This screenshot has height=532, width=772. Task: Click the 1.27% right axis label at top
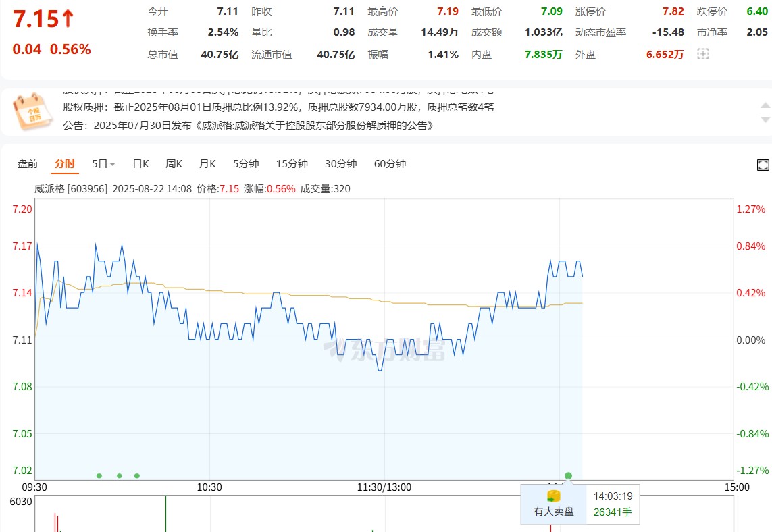pos(751,209)
